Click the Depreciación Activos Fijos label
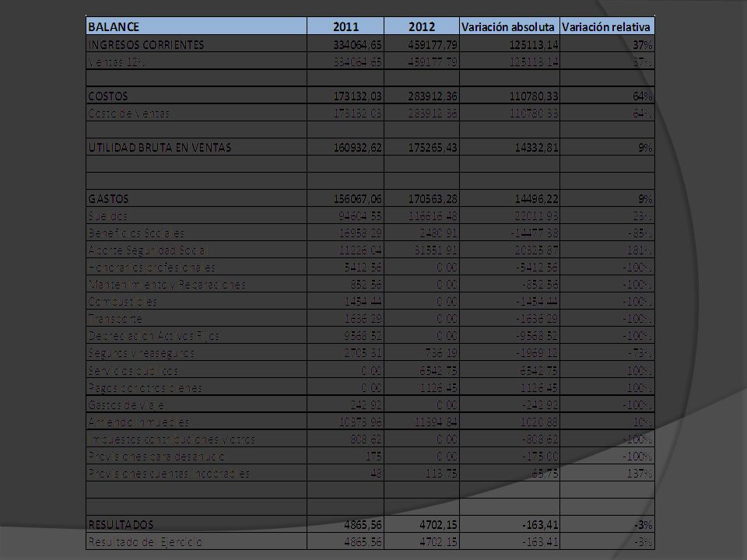Viewport: 747px width, 560px height. click(x=154, y=336)
